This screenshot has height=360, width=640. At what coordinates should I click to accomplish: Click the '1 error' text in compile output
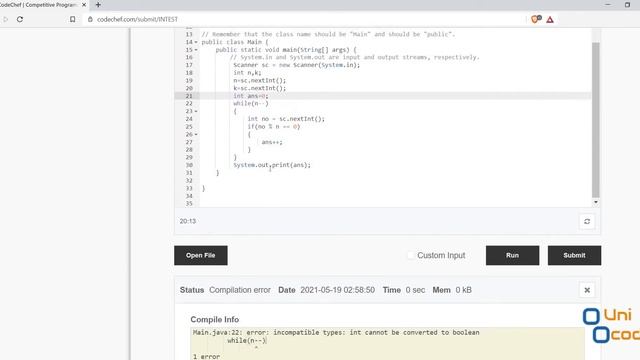pos(207,357)
